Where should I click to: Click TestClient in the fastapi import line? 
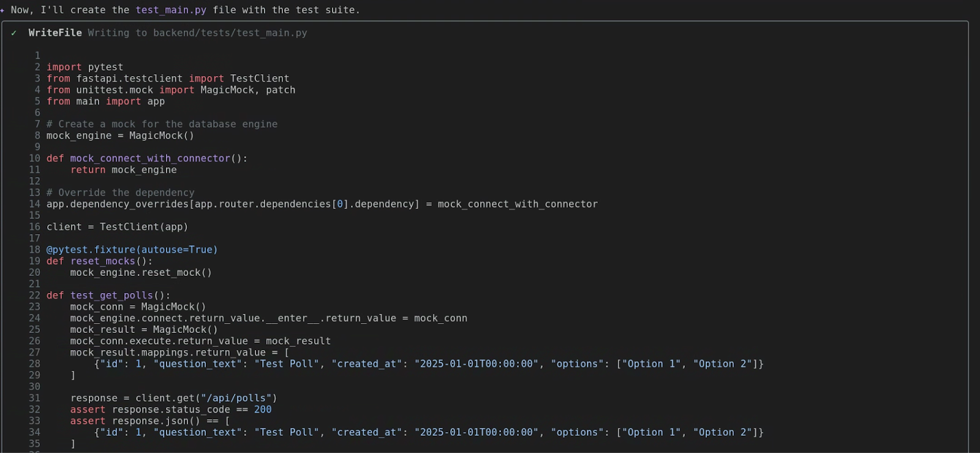point(260,79)
